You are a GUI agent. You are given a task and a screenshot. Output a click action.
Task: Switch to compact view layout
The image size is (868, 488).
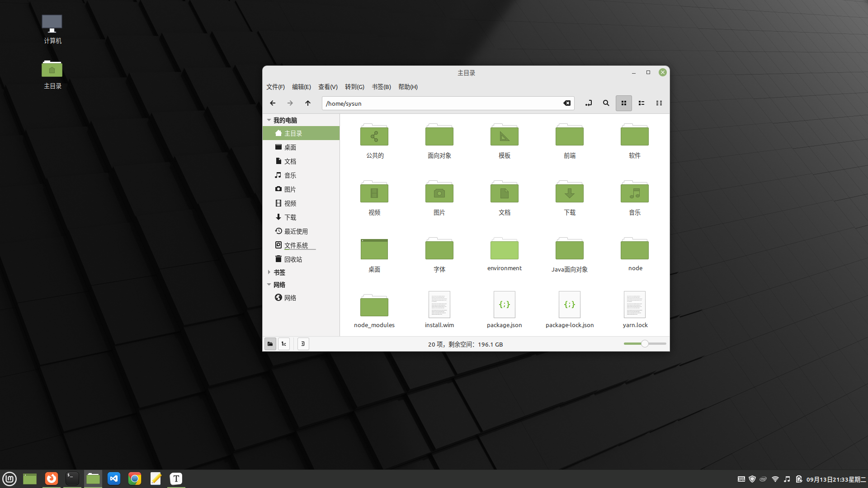click(x=659, y=103)
